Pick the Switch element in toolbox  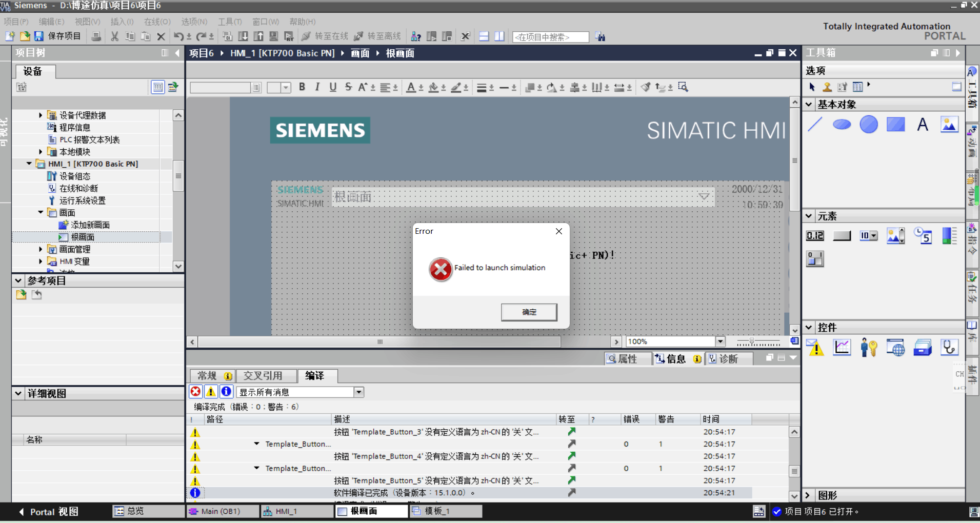point(815,259)
